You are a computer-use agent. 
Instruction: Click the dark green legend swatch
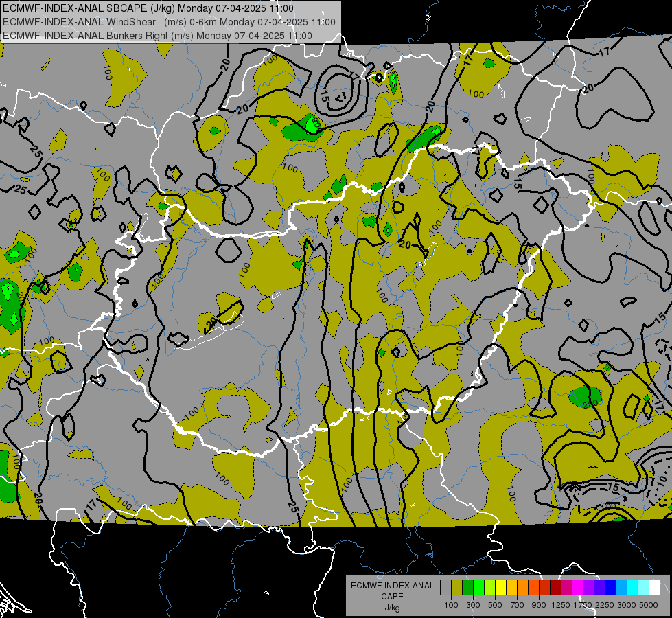[467, 587]
